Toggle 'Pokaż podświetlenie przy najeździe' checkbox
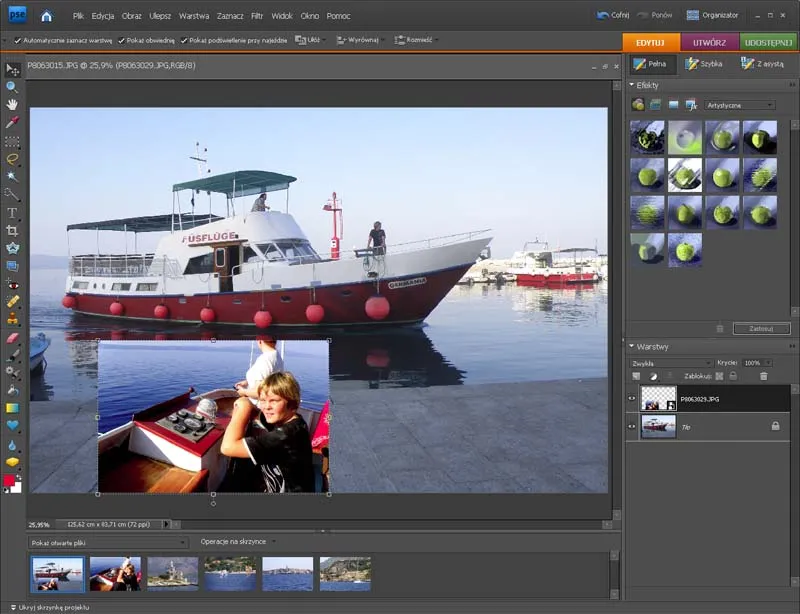The height and width of the screenshot is (614, 800). click(184, 40)
